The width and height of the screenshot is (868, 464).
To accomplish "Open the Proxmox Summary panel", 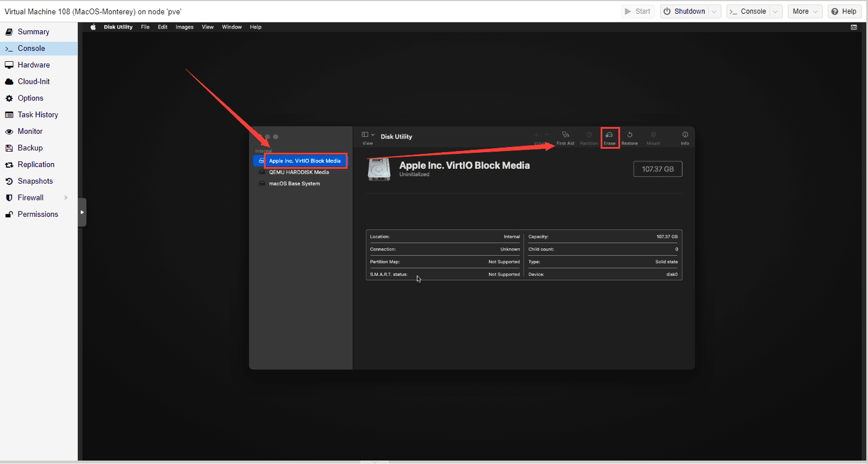I will 38,31.
